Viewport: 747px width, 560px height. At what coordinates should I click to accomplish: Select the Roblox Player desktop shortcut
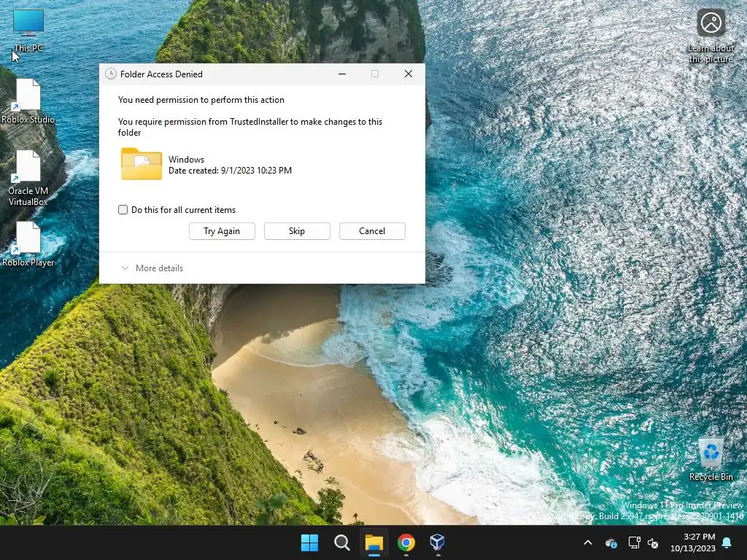click(28, 244)
